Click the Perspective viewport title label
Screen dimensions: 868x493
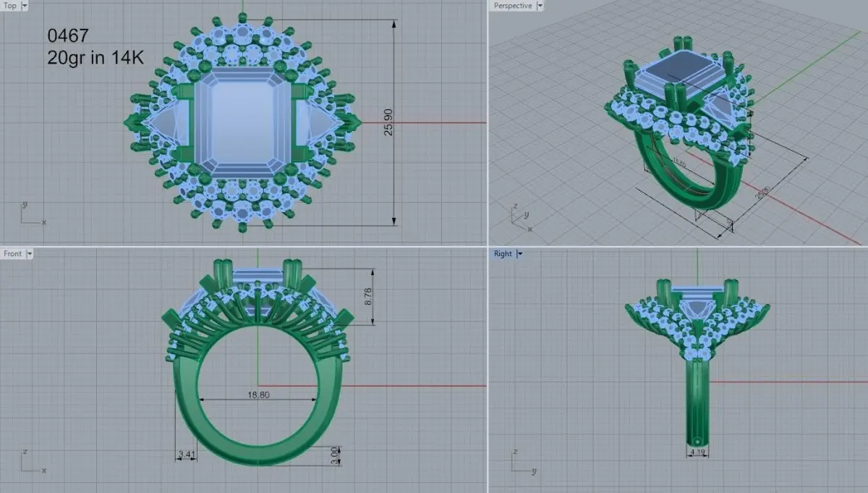[x=512, y=5]
